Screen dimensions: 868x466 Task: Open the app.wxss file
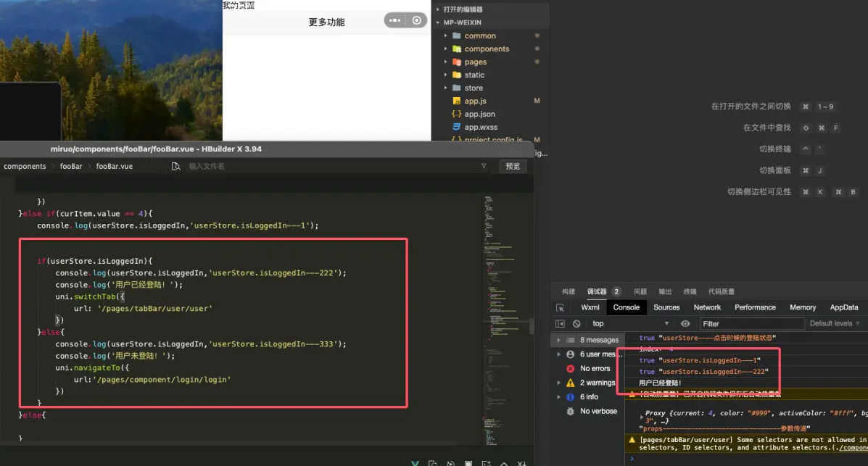(479, 127)
